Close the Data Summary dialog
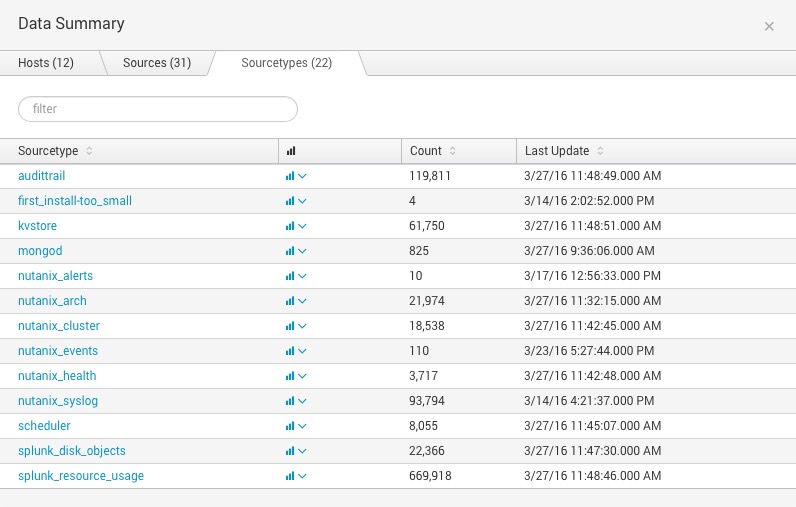796x507 pixels. (x=769, y=26)
